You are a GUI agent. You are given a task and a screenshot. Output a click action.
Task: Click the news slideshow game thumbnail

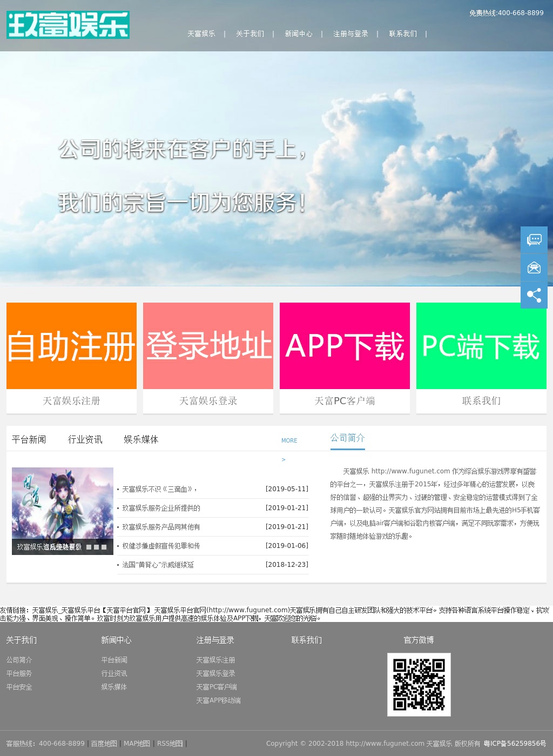point(63,503)
